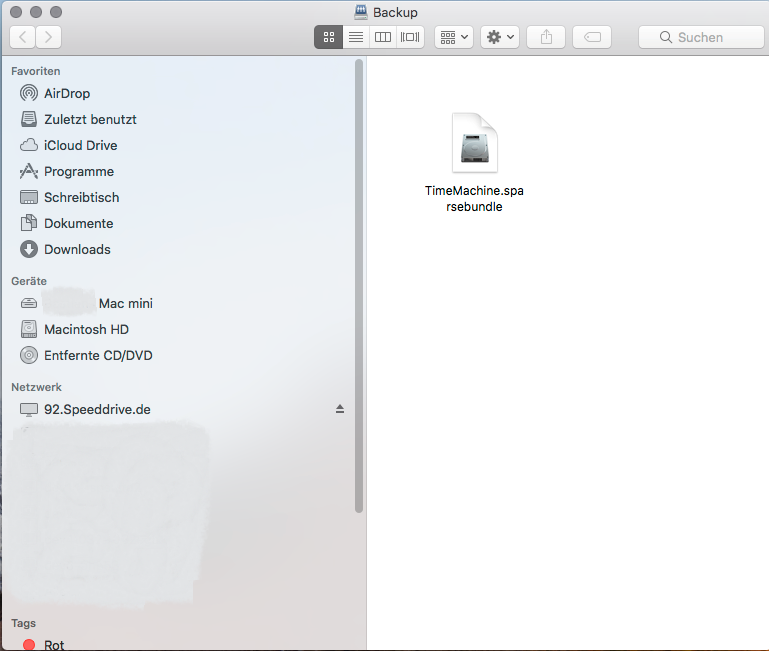
Task: Click the edit tags toolbar button
Action: [x=592, y=37]
